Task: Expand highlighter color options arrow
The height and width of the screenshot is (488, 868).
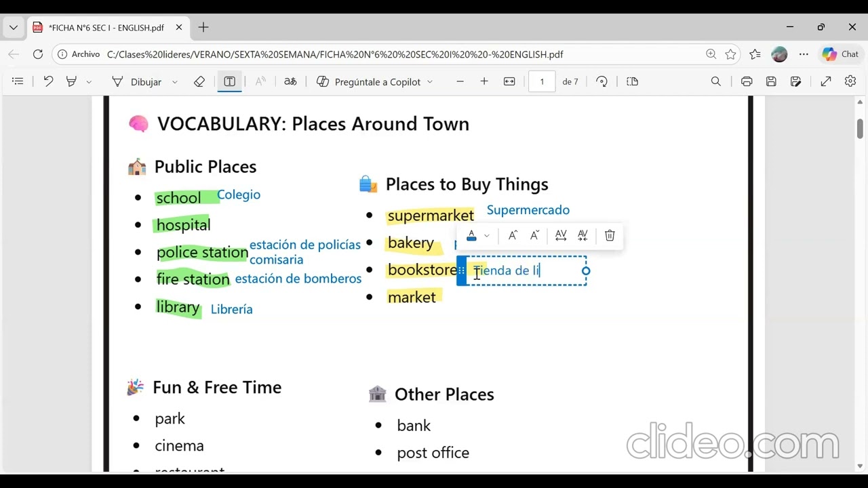Action: coord(89,82)
